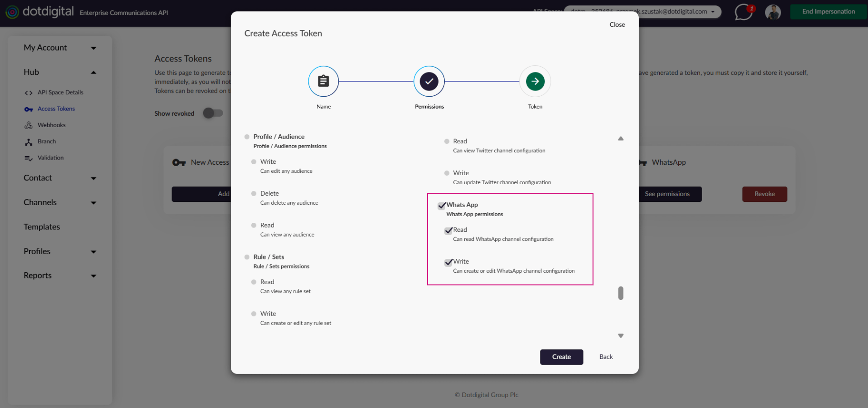The image size is (868, 408).
Task: Click the Create Access Token heading
Action: coord(283,33)
